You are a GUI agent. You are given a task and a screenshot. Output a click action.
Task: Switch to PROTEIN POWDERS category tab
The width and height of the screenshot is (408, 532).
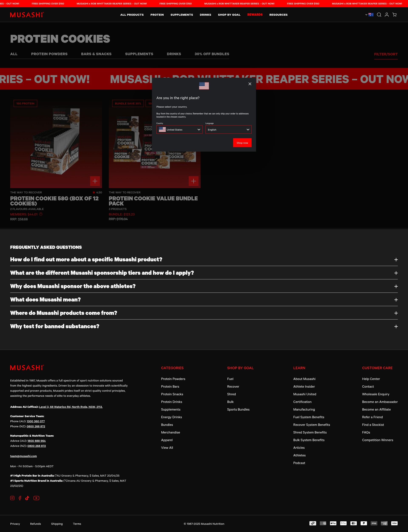(49, 54)
